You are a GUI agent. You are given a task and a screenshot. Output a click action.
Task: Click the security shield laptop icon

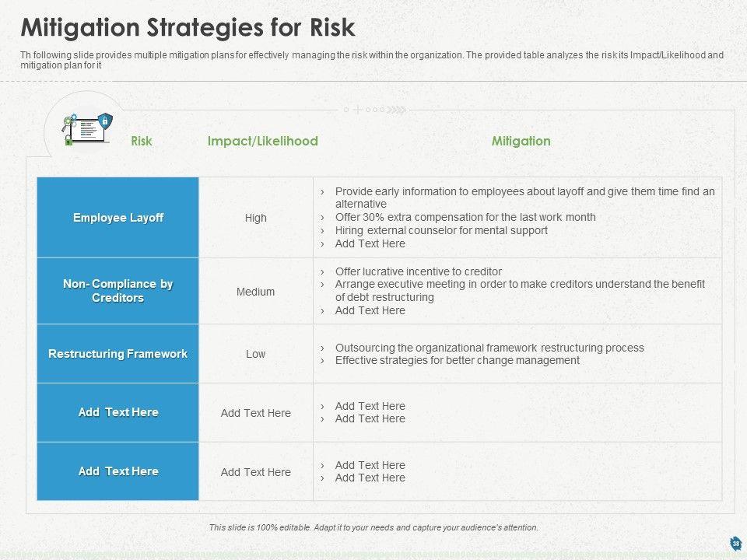[88, 126]
